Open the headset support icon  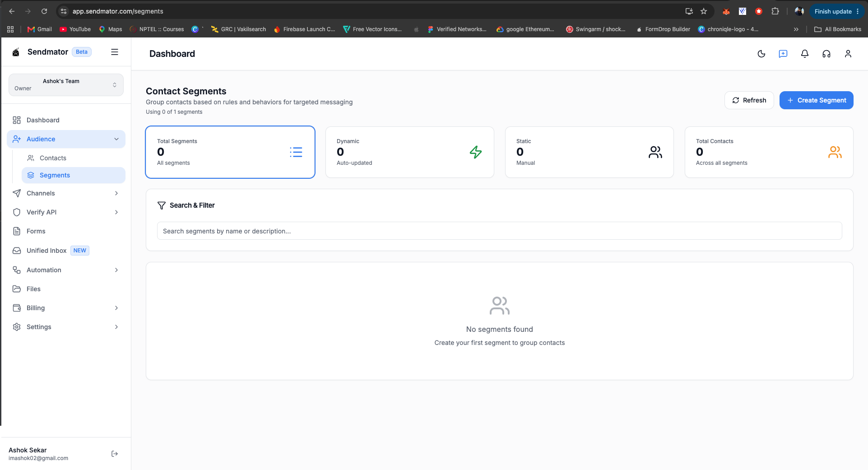[826, 54]
